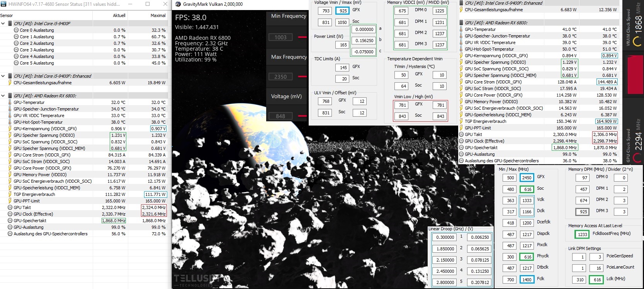Click the Fclk max field showing 1400
Image resolution: width=644 pixels, height=289 pixels.
click(x=527, y=280)
